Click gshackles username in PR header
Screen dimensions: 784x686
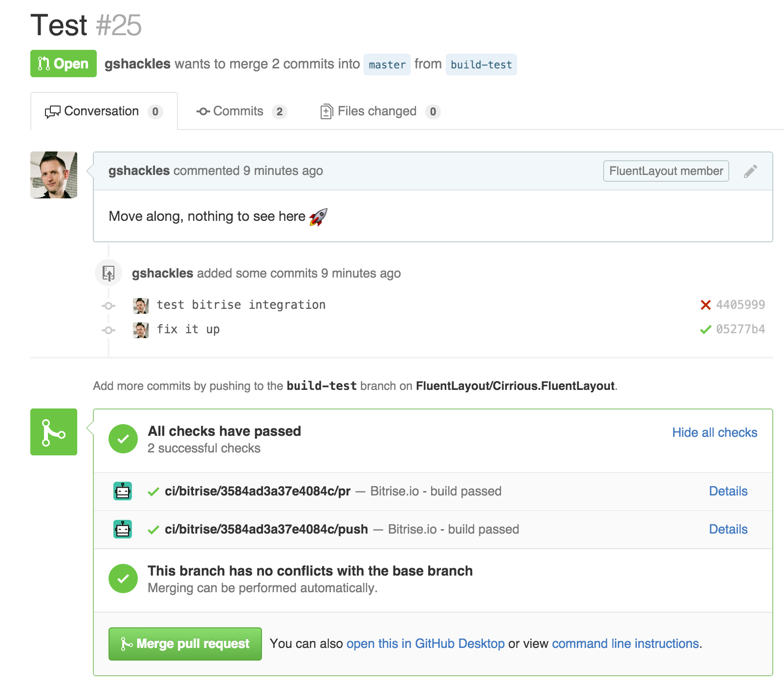click(137, 64)
